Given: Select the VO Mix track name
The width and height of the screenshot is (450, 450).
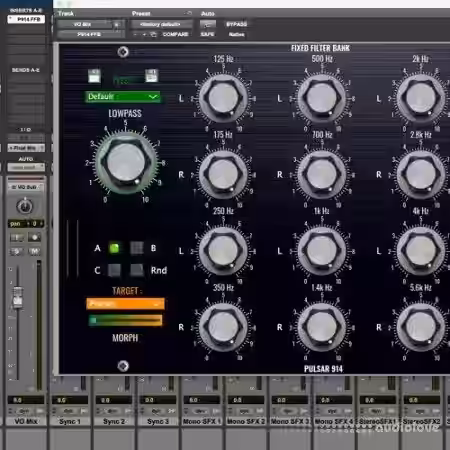Looking at the screenshot, I should click(x=26, y=421).
